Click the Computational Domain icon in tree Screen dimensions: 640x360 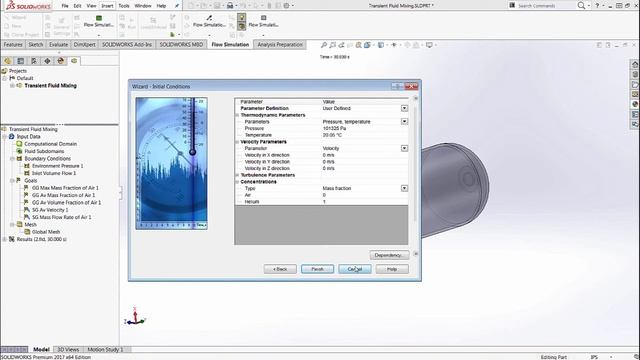coord(19,144)
